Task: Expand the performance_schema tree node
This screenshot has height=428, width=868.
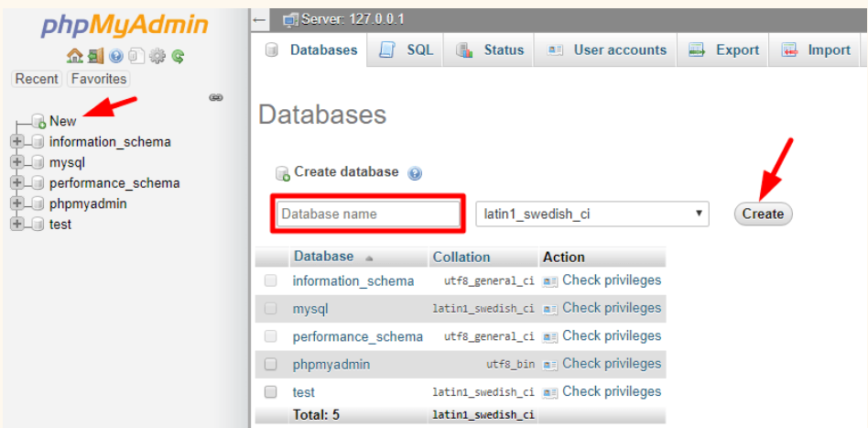Action: [16, 182]
